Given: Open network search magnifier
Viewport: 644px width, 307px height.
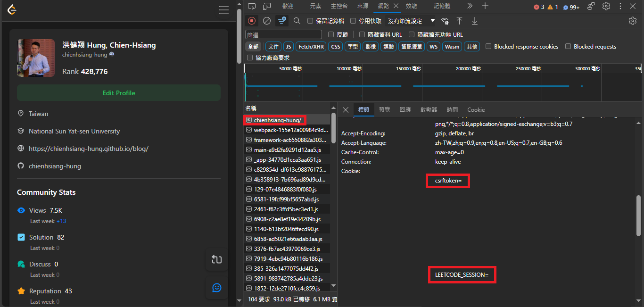Looking at the screenshot, I should (x=297, y=21).
